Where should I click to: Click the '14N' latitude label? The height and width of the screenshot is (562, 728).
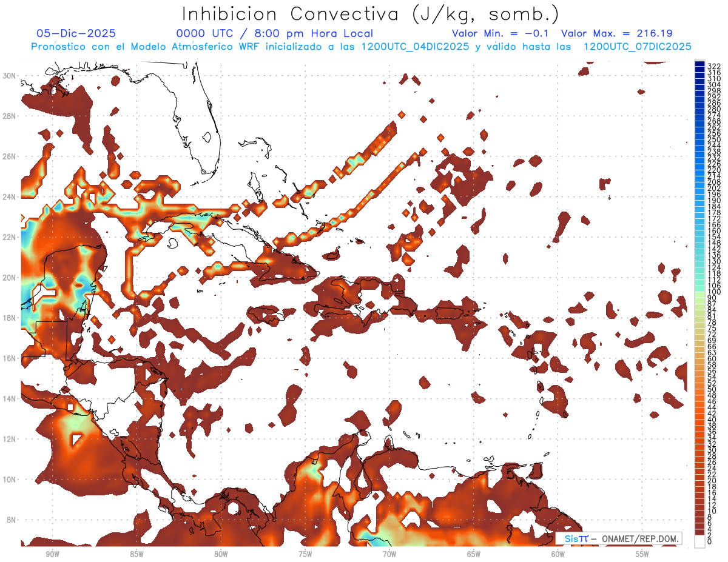pos(10,398)
